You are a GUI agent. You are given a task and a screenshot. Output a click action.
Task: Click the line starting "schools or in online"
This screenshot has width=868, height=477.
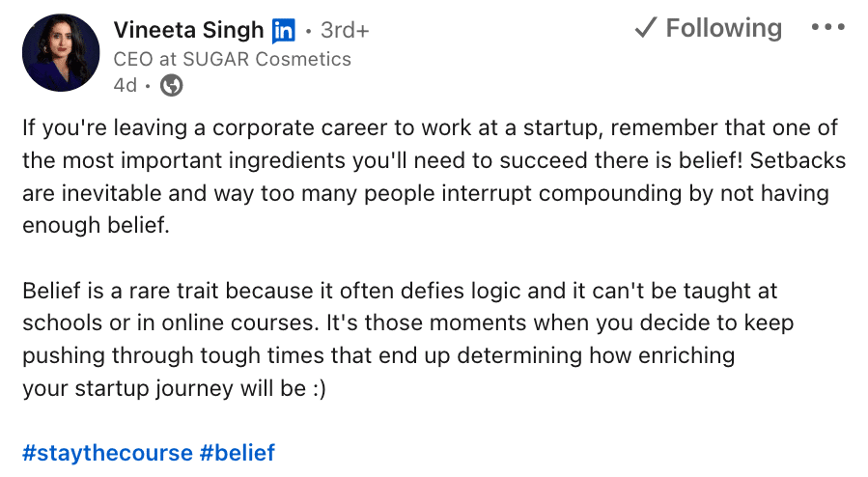pyautogui.click(x=406, y=323)
